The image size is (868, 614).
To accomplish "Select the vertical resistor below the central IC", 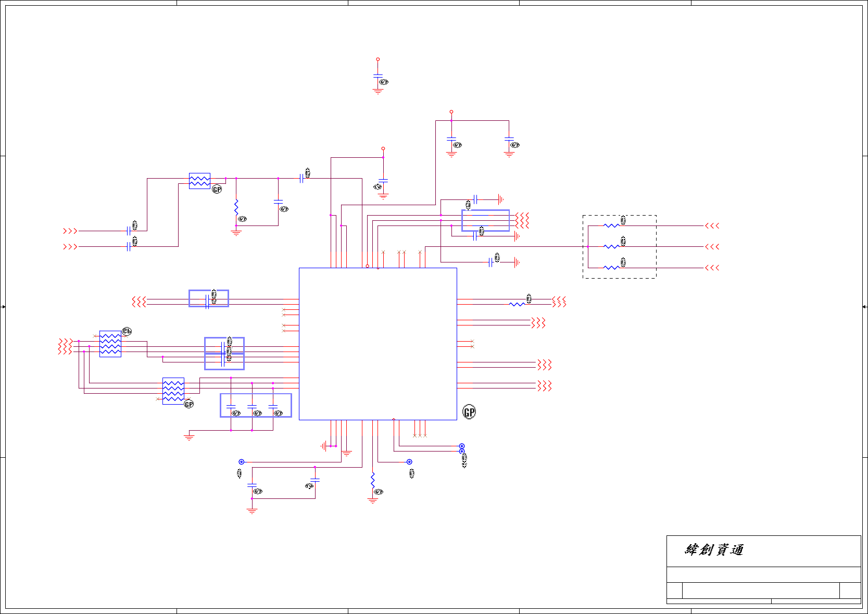I will [373, 480].
